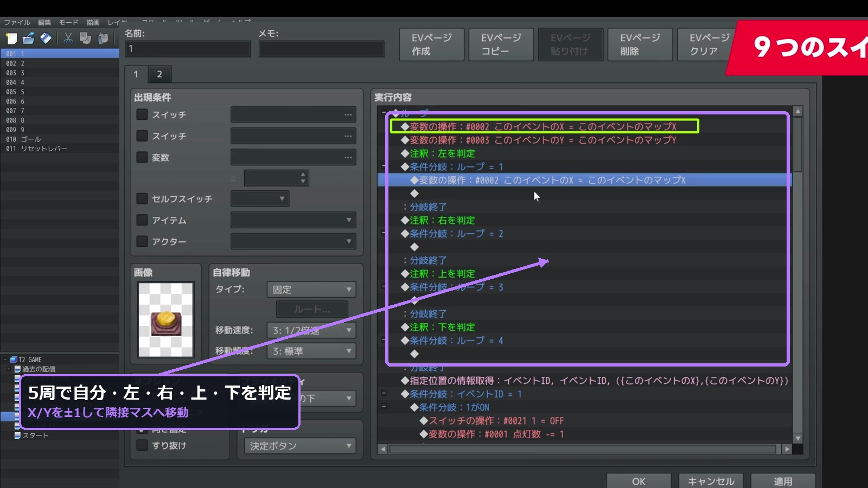This screenshot has width=868, height=488.
Task: Click the 過去の配信 map icon
Action: coord(18,369)
